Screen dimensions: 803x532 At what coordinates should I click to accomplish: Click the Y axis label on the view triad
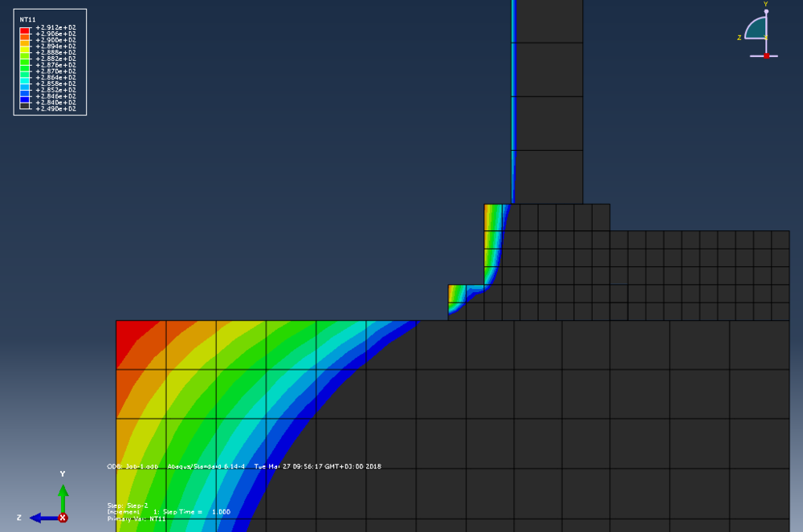tap(766, 5)
